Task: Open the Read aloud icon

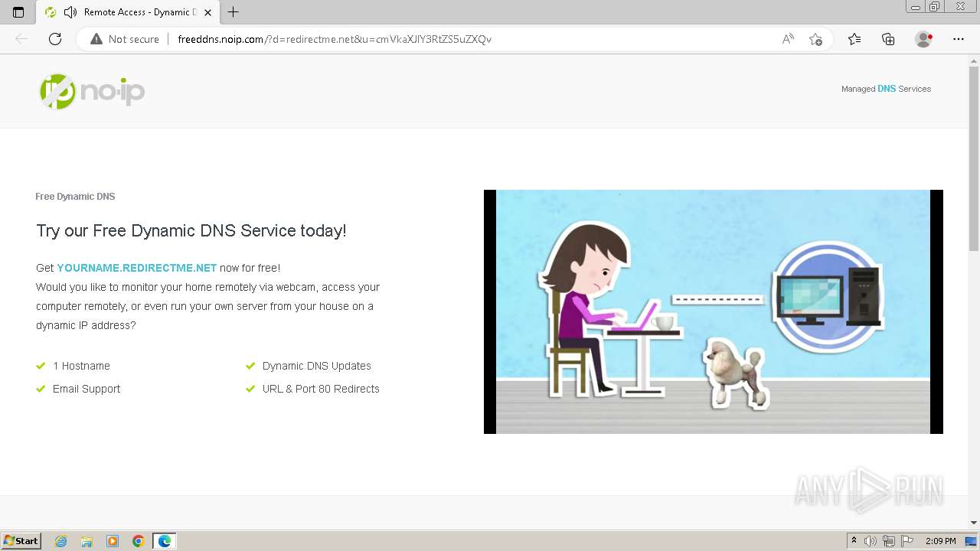Action: coord(788,39)
